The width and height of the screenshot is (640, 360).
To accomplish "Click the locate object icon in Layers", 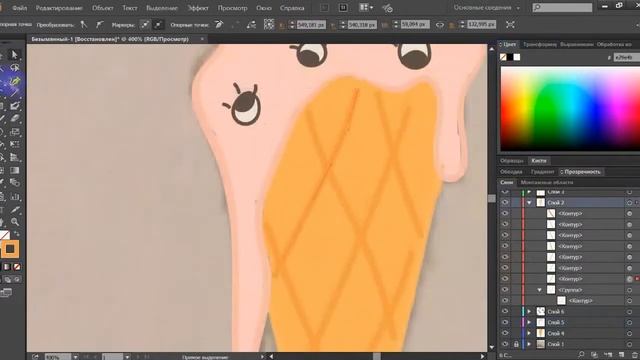I will [581, 354].
